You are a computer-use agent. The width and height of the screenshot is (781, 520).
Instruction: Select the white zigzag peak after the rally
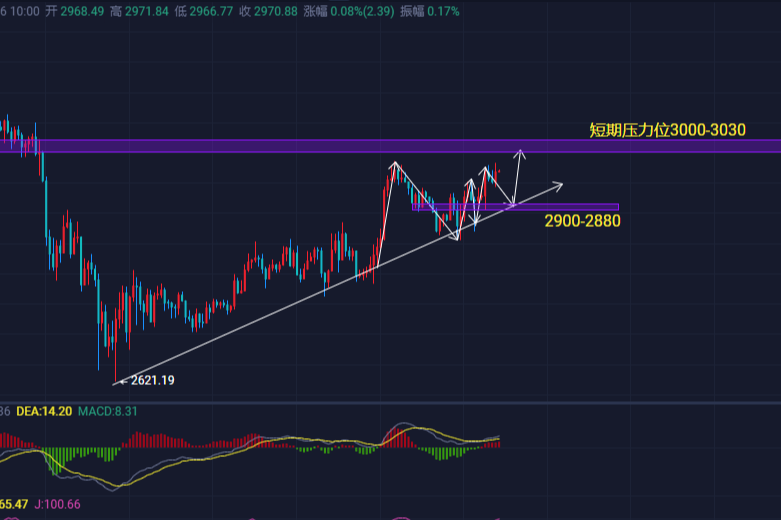tap(395, 163)
